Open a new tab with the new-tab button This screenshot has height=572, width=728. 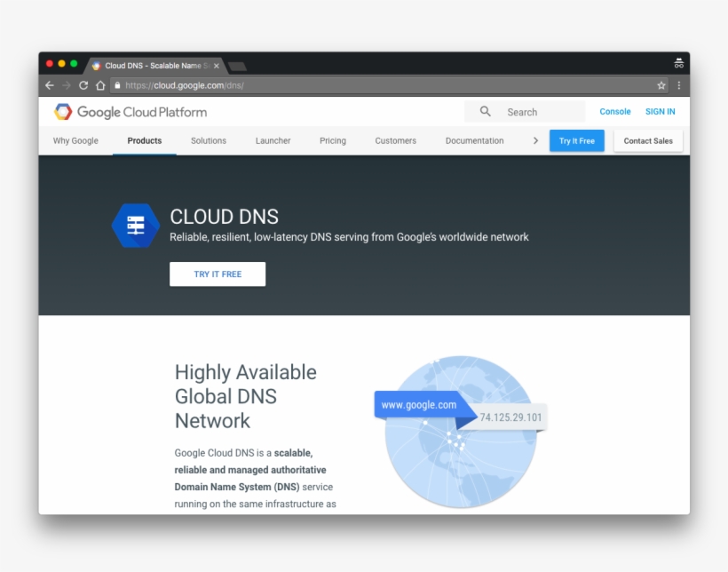click(x=238, y=67)
